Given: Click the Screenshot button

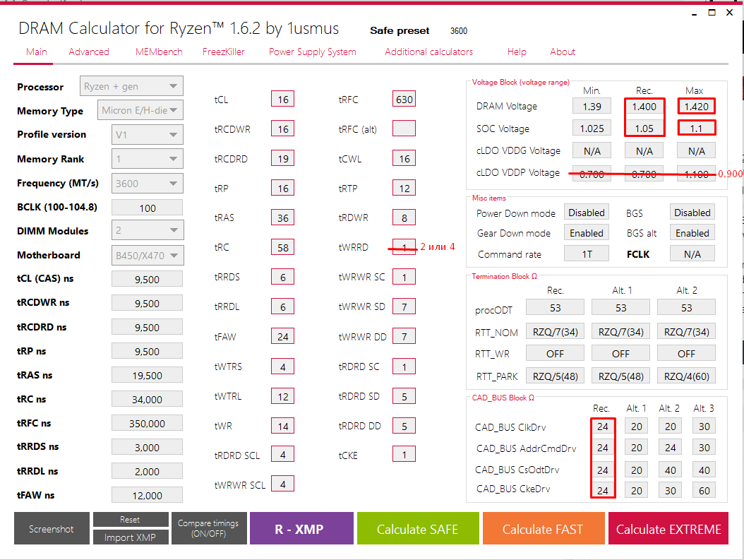Looking at the screenshot, I should (x=52, y=528).
